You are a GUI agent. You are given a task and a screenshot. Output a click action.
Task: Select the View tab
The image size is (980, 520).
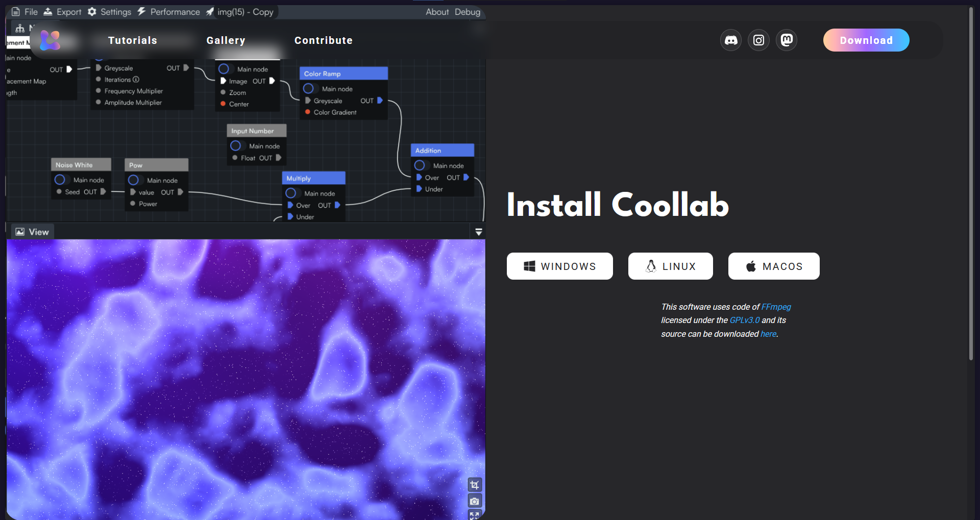32,232
